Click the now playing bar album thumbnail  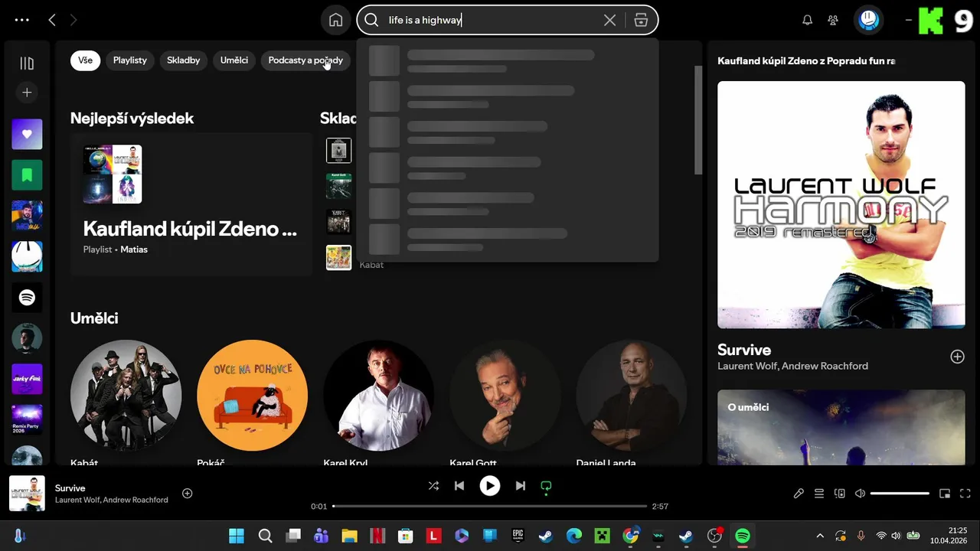click(27, 494)
